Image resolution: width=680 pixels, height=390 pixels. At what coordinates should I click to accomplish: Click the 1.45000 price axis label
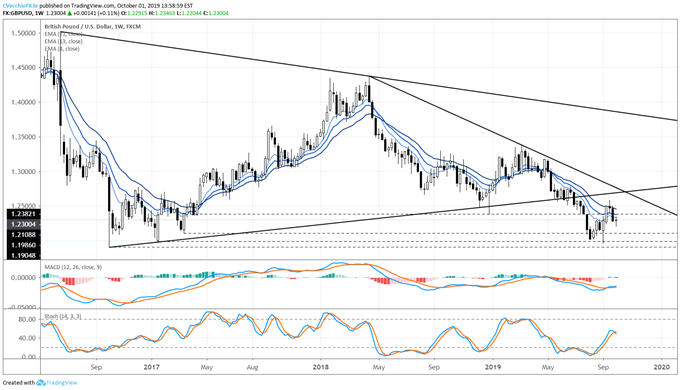[24, 68]
